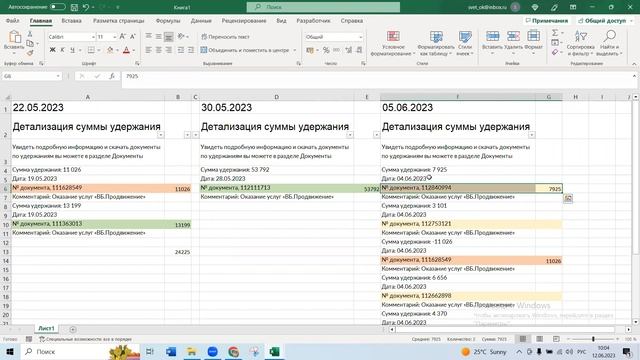This screenshot has width=640, height=360.
Task: Open Условное форматирование menu
Action: coord(393,43)
